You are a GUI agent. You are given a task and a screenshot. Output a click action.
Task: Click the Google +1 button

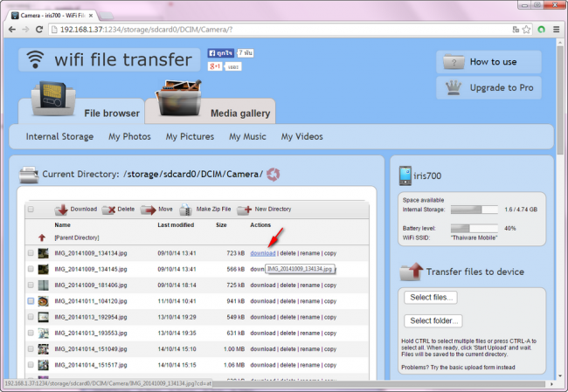215,66
